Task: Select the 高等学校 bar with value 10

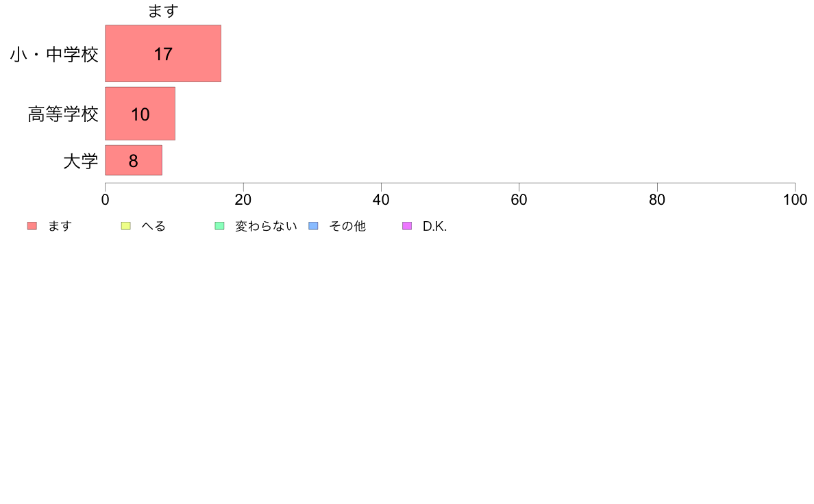Action: (x=140, y=114)
